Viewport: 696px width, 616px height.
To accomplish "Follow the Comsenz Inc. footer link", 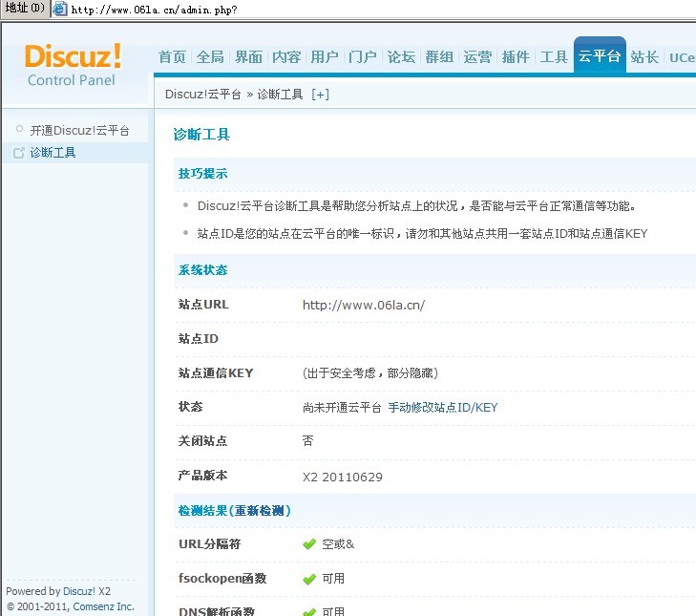I will 103,606.
